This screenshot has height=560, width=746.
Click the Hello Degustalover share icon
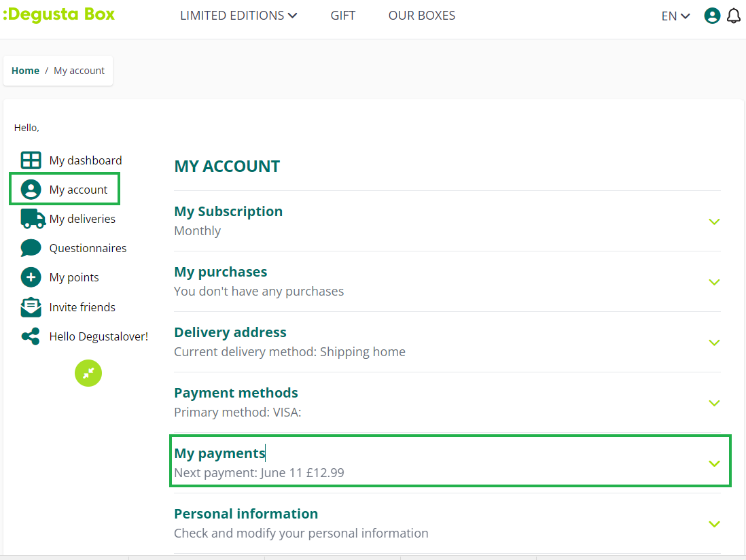click(31, 336)
